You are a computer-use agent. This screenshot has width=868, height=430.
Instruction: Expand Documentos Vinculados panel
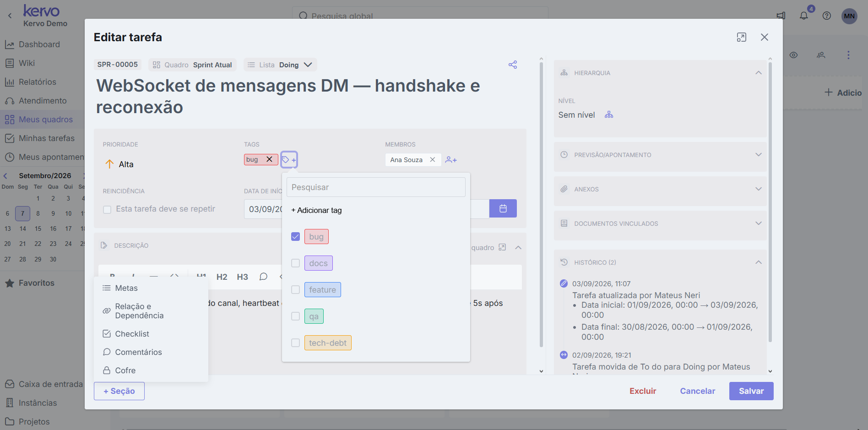click(759, 223)
